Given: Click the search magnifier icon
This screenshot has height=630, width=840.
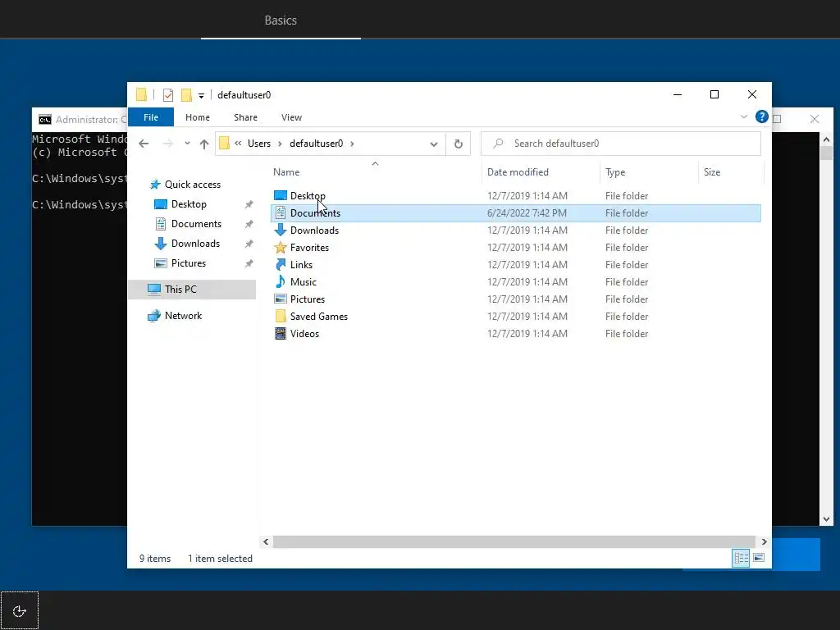Looking at the screenshot, I should click(x=498, y=143).
